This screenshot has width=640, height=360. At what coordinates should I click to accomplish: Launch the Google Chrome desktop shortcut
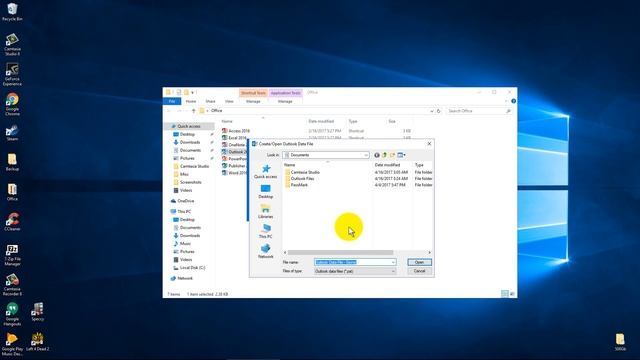pos(12,104)
